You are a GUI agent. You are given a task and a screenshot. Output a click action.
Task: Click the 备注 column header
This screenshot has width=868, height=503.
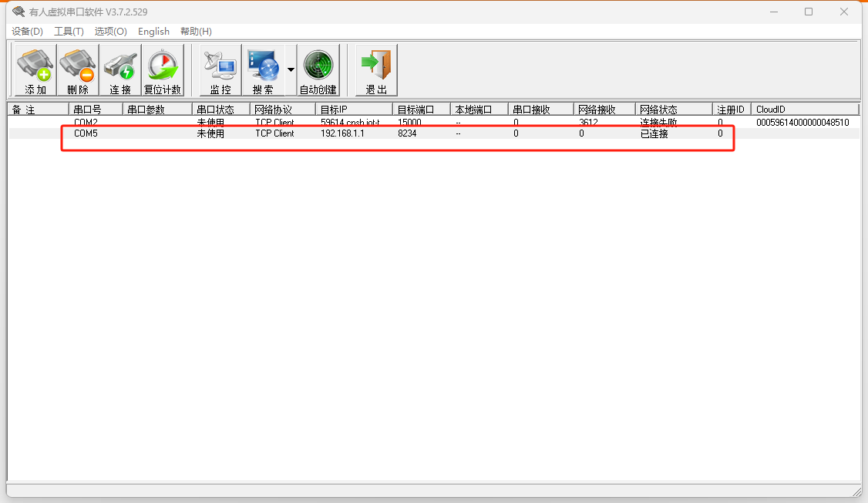coord(39,109)
